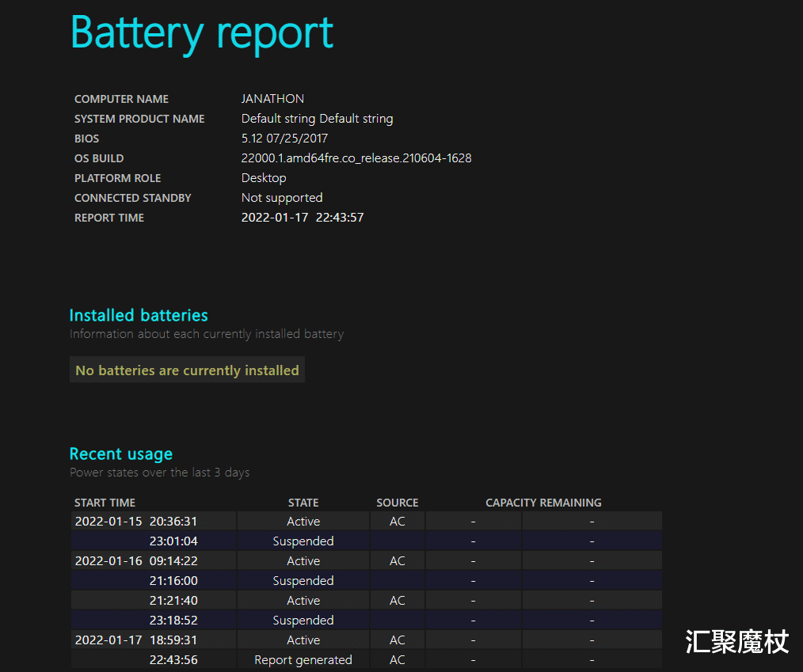Click 'Information about each currently installed battery'
The image size is (803, 672).
pyautogui.click(x=207, y=334)
